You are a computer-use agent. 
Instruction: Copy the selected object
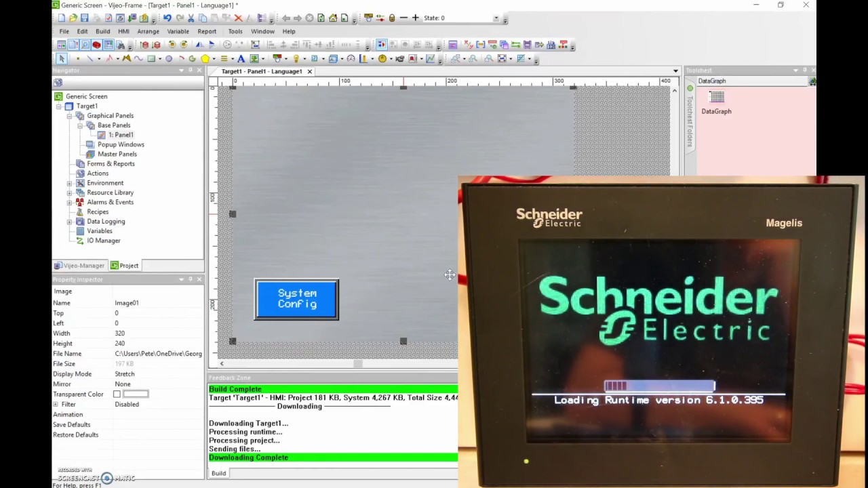click(203, 18)
